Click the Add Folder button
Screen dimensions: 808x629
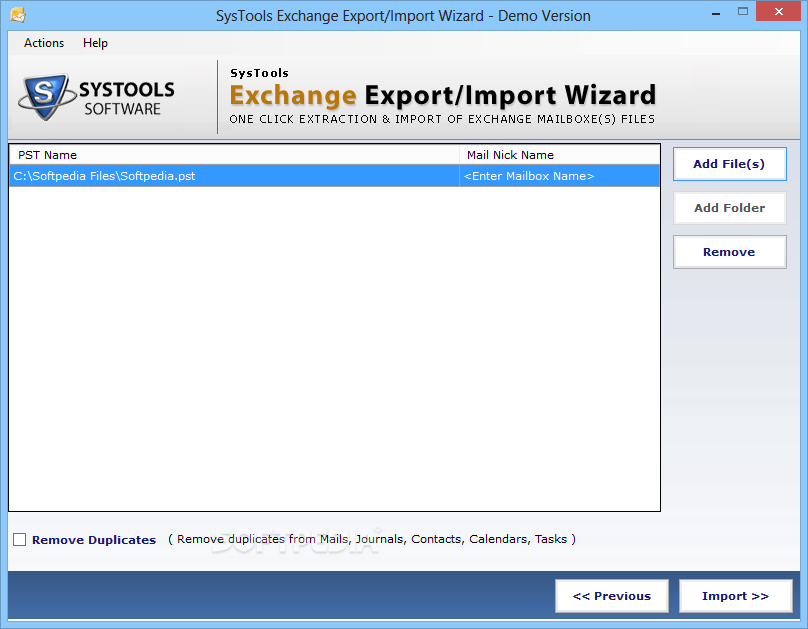(x=729, y=208)
